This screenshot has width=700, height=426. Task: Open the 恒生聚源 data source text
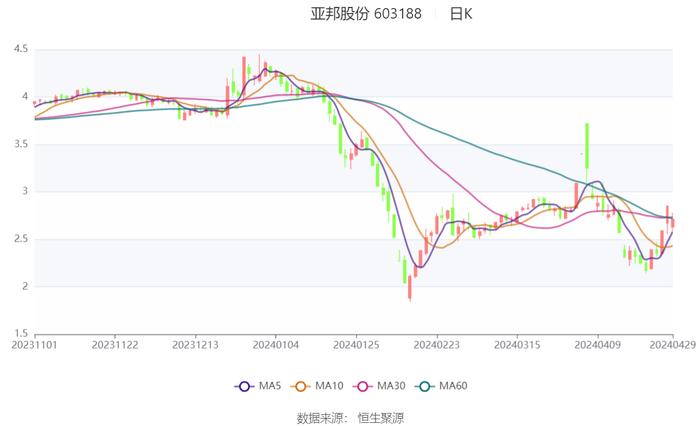380,417
